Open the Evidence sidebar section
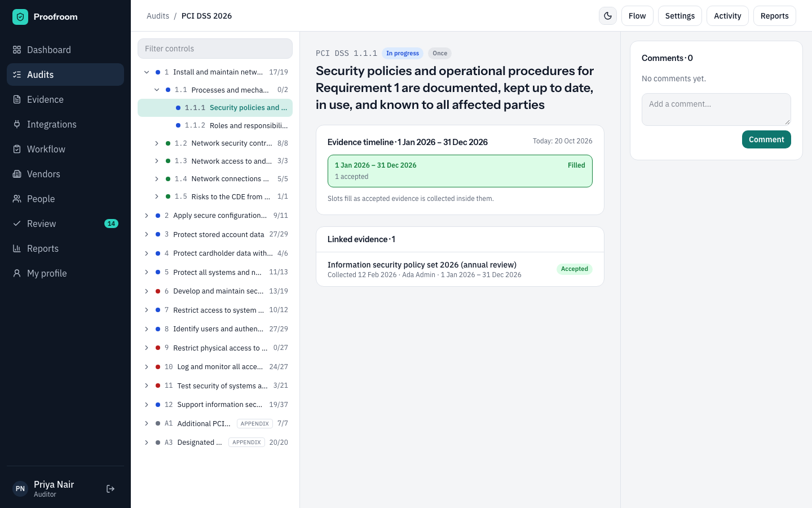This screenshot has height=508, width=812. pyautogui.click(x=65, y=99)
